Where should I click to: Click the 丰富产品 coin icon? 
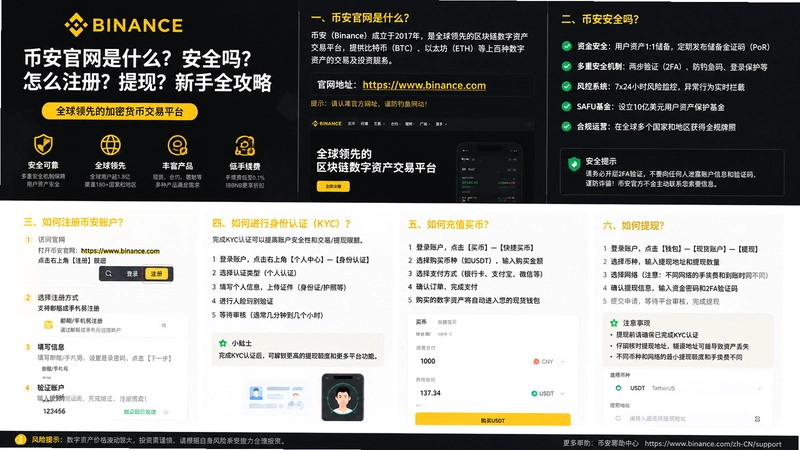point(178,145)
